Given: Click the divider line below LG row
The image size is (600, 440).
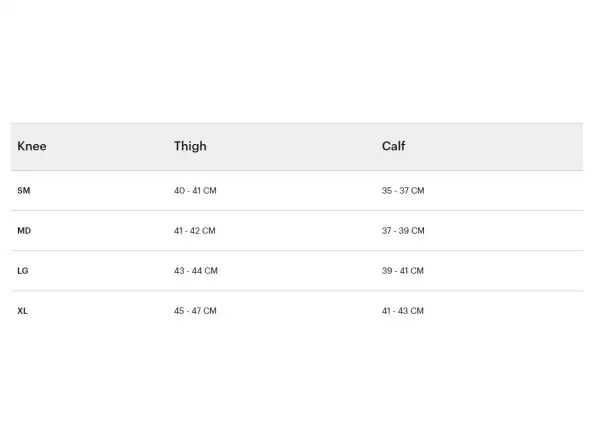Looking at the screenshot, I should coord(297,291).
